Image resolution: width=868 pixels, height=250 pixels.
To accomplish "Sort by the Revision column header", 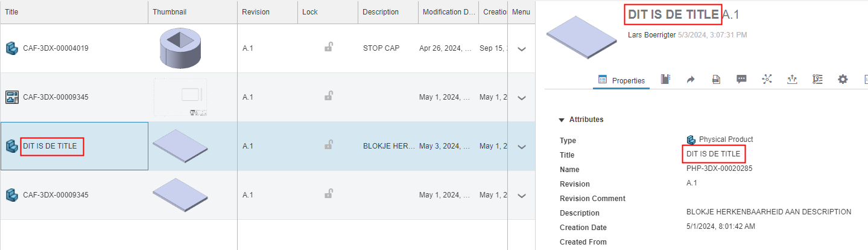I will 256,12.
